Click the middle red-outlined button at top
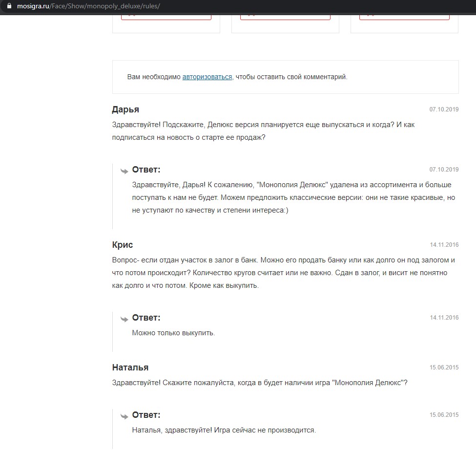Viewport: 476px width, 454px height. 285,17
